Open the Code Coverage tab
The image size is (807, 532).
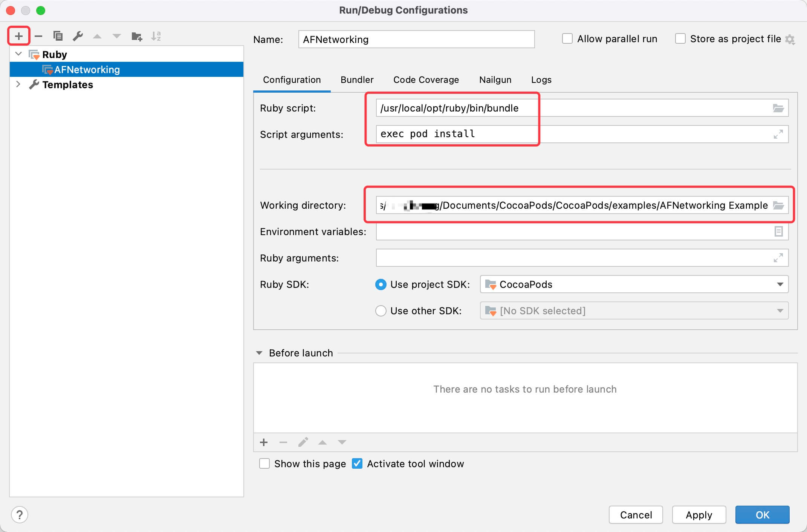(x=426, y=80)
